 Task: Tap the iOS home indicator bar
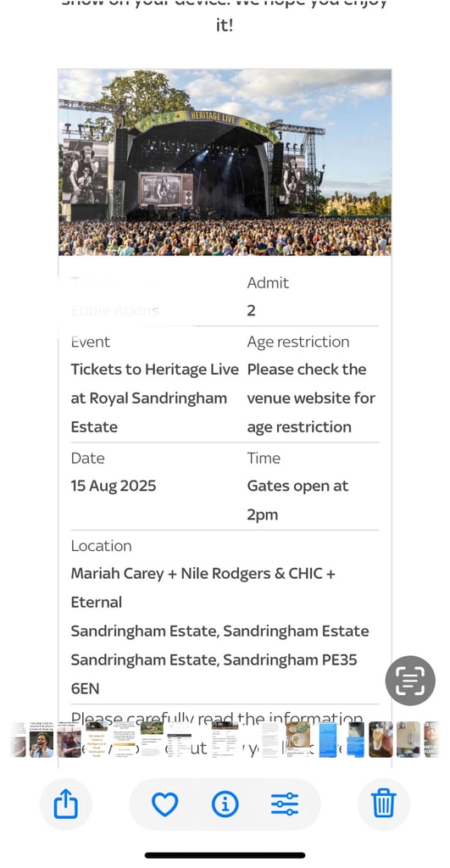click(225, 855)
